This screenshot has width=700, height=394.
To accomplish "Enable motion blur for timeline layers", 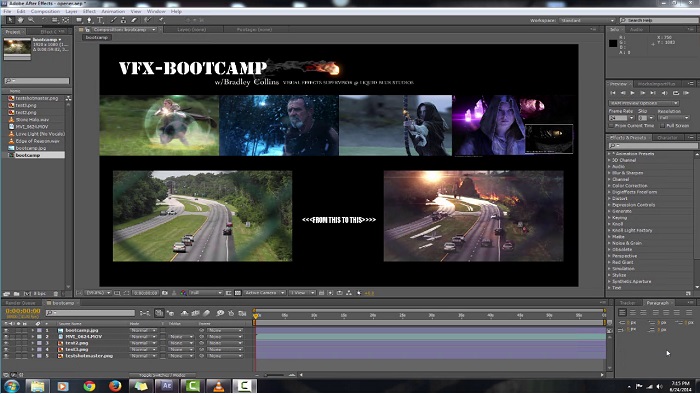I will click(207, 313).
